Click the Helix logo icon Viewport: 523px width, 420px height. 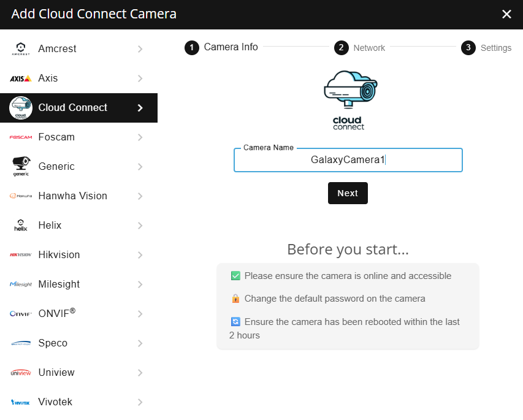21,226
